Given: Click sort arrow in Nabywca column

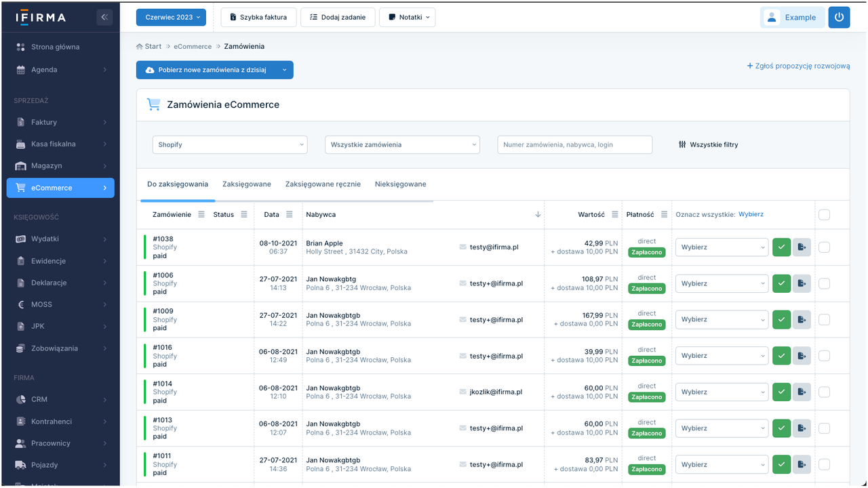Looking at the screenshot, I should [x=538, y=215].
